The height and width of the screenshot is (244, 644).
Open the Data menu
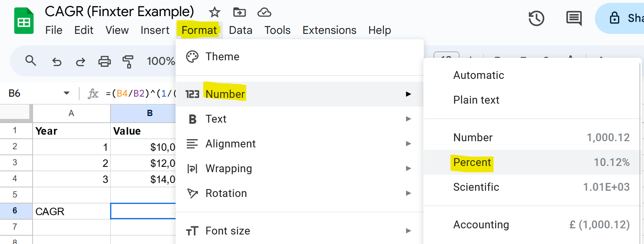pos(241,30)
